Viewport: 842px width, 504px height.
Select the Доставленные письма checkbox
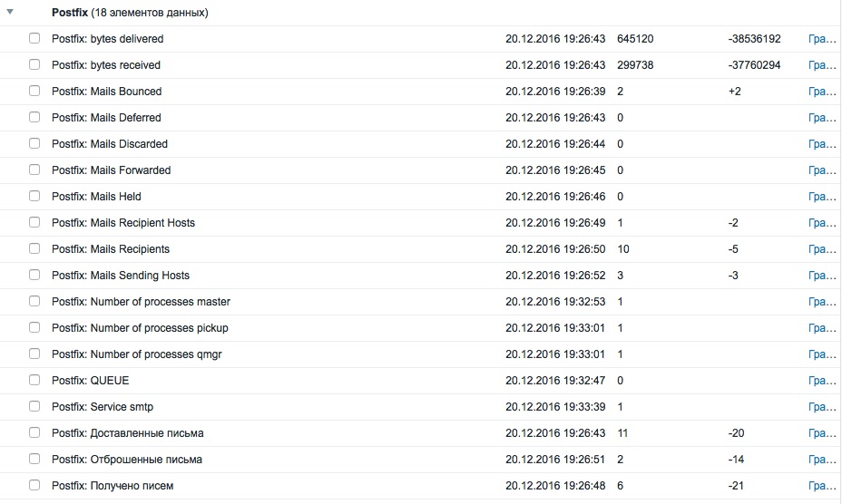tap(34, 433)
